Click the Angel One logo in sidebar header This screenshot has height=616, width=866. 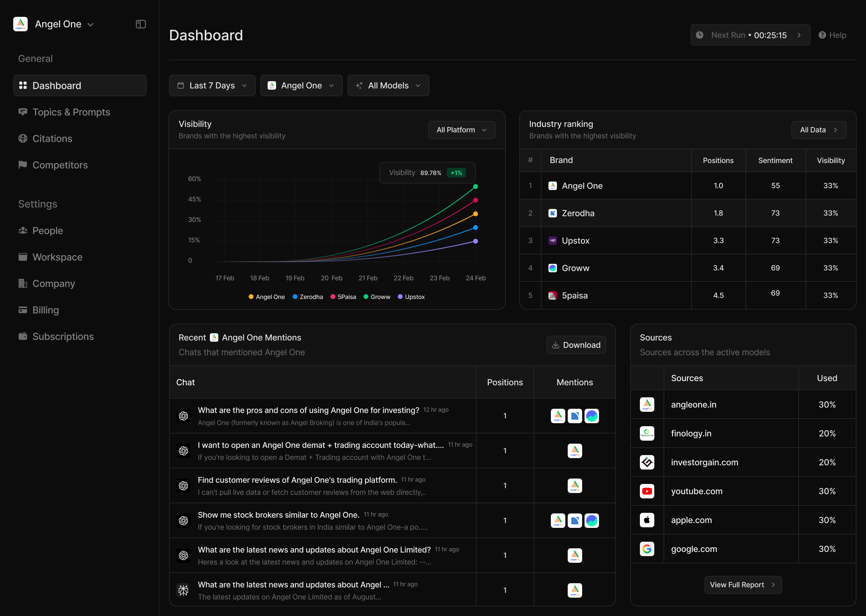20,24
